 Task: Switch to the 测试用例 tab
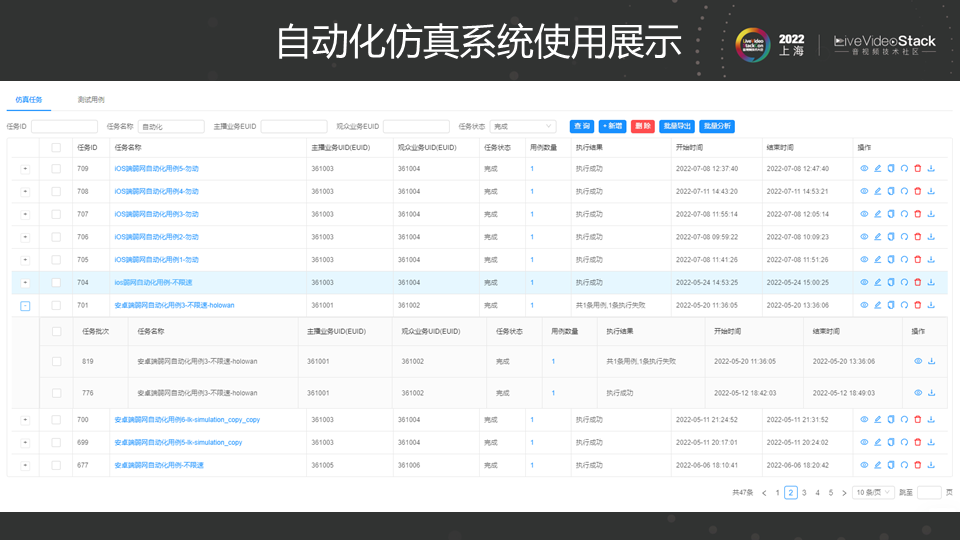pyautogui.click(x=91, y=99)
